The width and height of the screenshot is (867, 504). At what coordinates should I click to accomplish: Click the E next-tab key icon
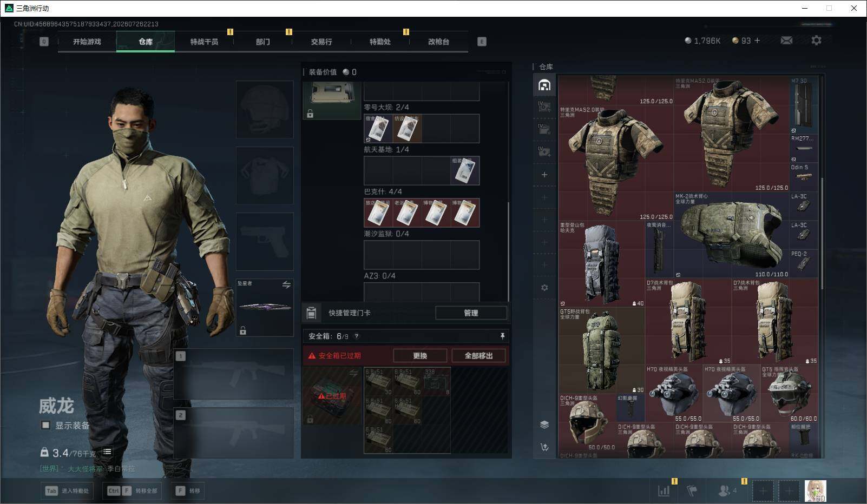click(x=482, y=42)
